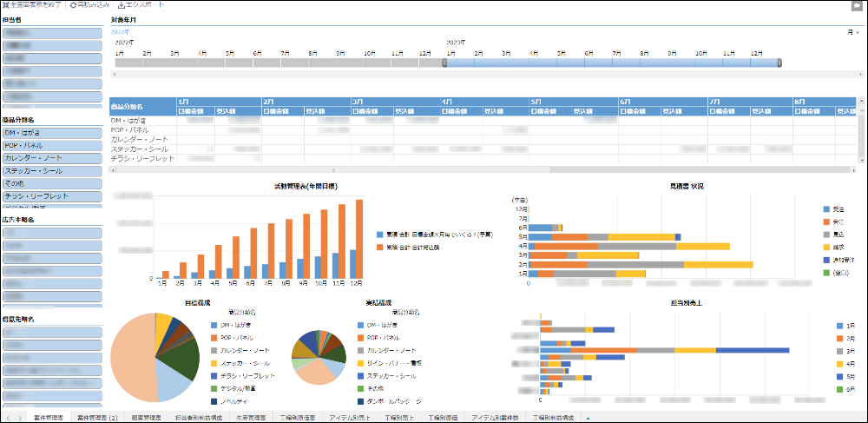Select first blurred 担当者 slicer item
Screen dimensions: 868x423
click(x=53, y=33)
